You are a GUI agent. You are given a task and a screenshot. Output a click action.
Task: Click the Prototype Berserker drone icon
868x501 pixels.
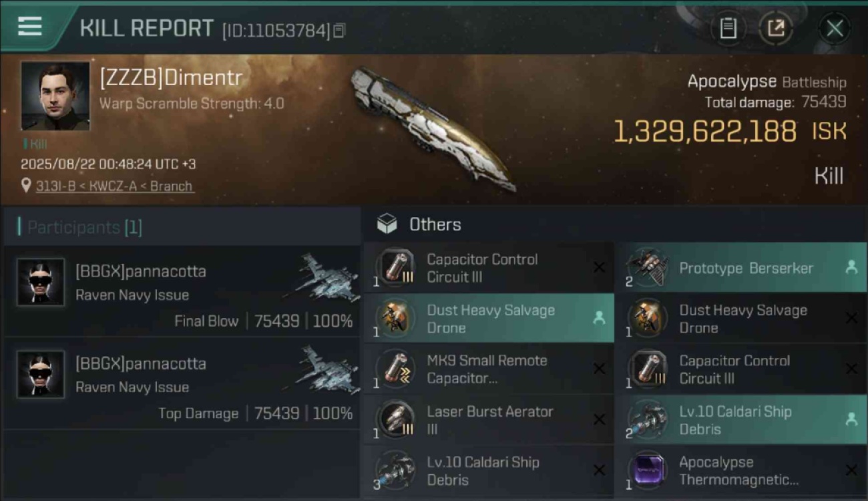point(648,267)
